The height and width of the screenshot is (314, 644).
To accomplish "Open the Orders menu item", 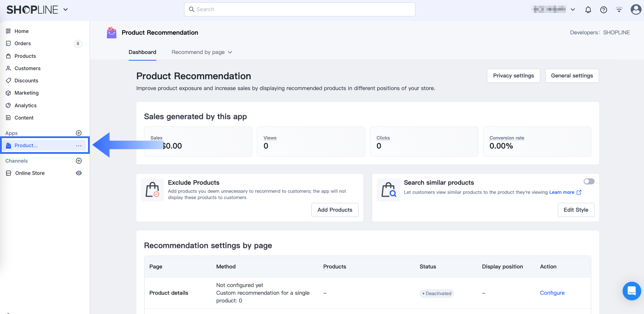I will coord(23,43).
